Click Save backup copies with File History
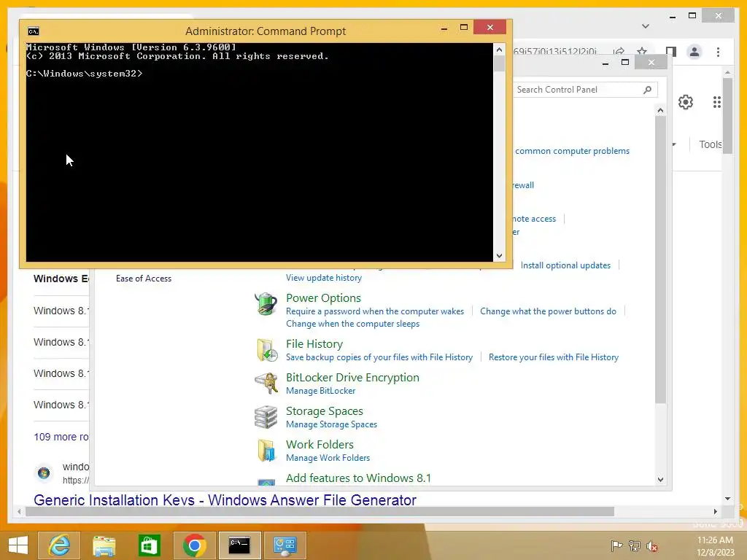Image resolution: width=747 pixels, height=560 pixels. [x=379, y=357]
